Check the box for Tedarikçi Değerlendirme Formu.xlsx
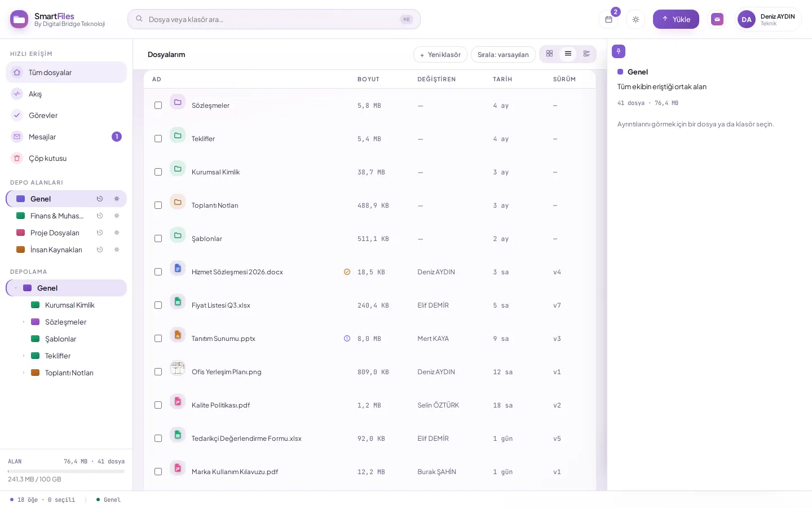The image size is (812, 508). pyautogui.click(x=158, y=439)
